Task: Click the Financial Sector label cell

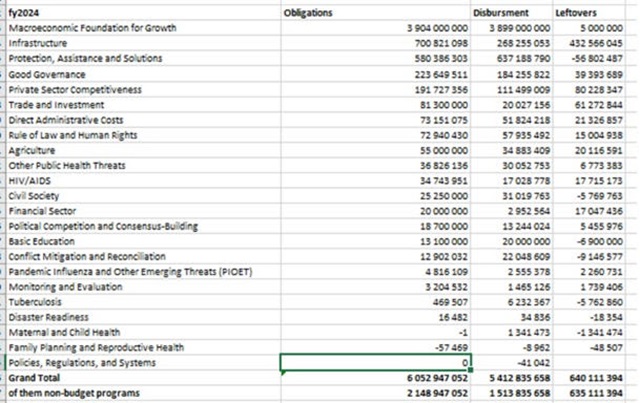Action: (143, 211)
